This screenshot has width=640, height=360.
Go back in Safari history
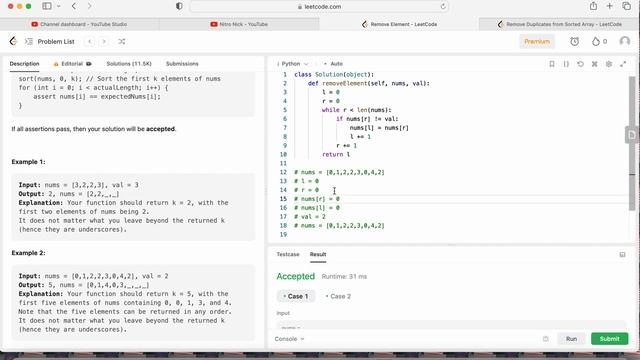pos(74,6)
